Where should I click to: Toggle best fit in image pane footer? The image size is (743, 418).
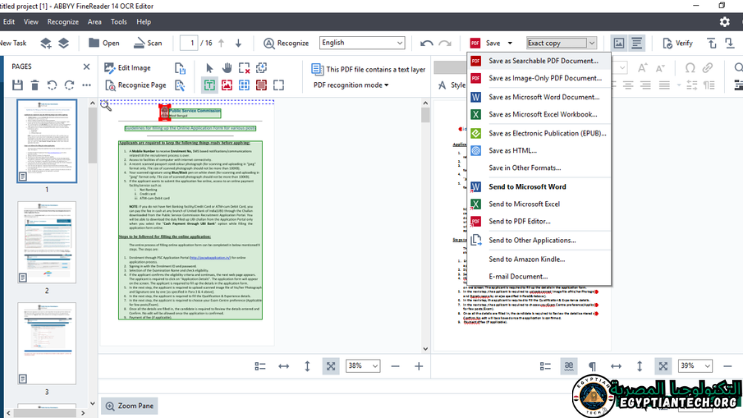331,366
